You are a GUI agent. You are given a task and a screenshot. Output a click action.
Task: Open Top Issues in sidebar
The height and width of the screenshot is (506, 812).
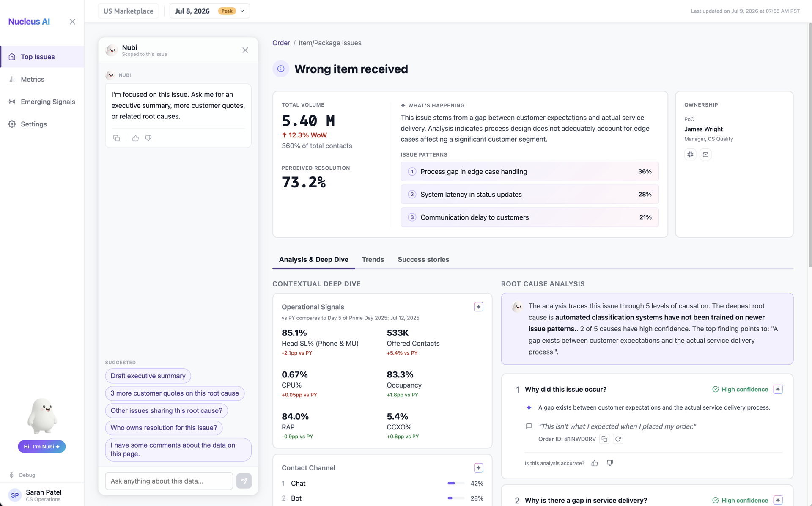[x=42, y=57]
